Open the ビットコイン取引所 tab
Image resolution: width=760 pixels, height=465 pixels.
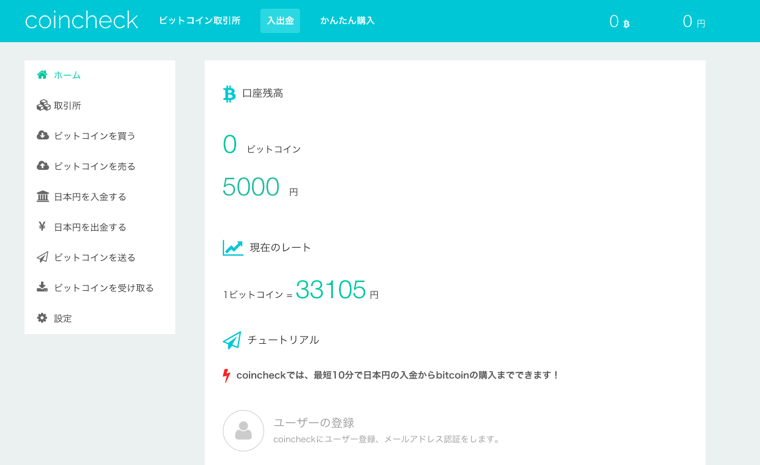click(200, 21)
